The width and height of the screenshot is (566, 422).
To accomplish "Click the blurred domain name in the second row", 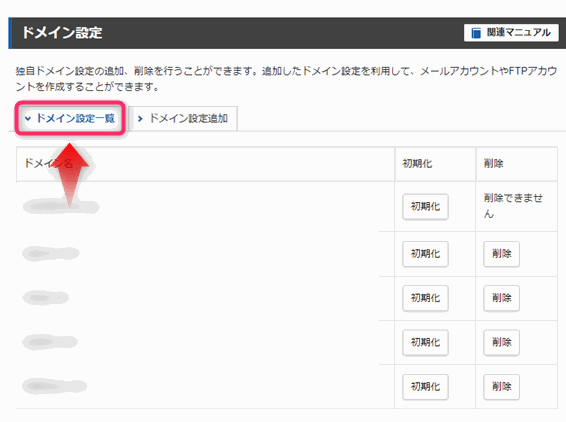I will click(x=51, y=253).
